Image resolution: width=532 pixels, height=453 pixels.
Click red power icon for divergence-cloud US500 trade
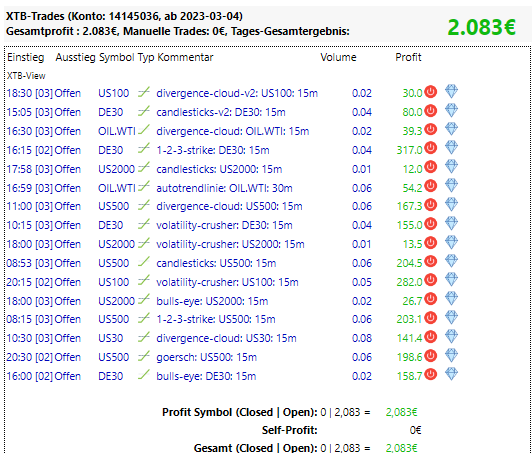430,205
